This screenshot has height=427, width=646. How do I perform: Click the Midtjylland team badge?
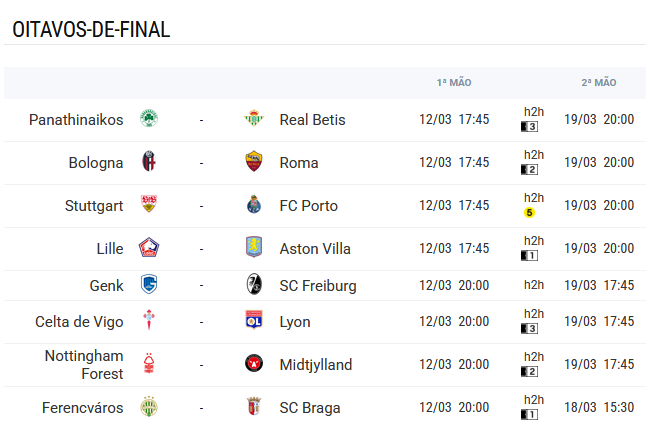pyautogui.click(x=253, y=364)
